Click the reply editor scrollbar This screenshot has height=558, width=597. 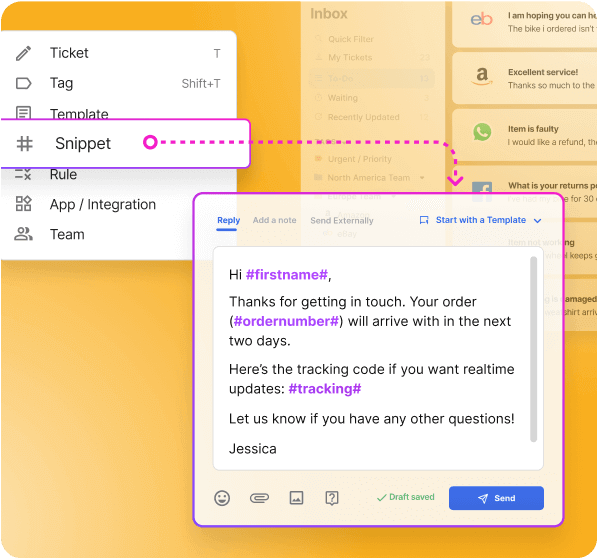click(x=533, y=349)
